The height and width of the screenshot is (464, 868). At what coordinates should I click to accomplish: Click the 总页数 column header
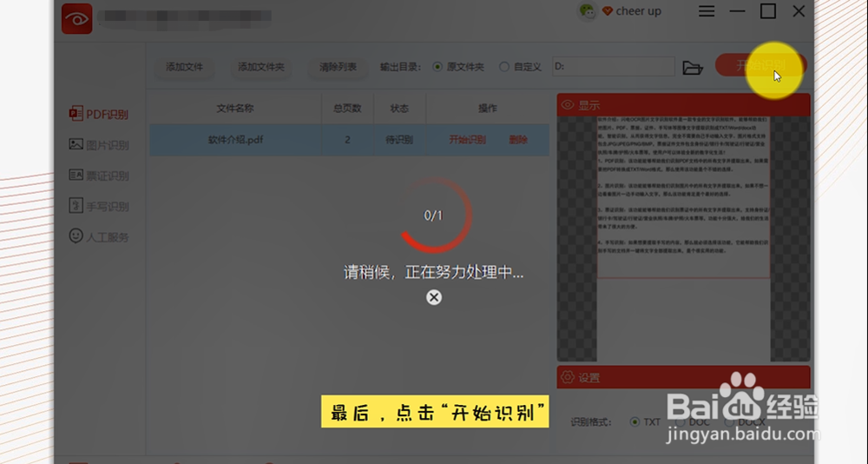click(347, 108)
